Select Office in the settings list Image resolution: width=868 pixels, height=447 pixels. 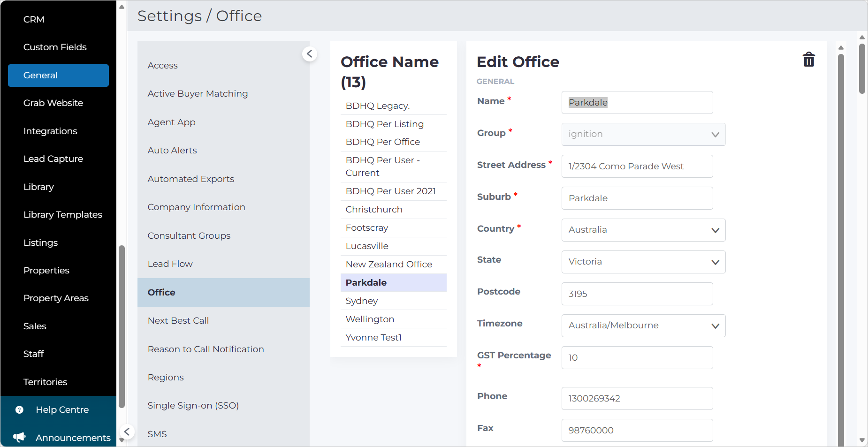[x=223, y=292]
